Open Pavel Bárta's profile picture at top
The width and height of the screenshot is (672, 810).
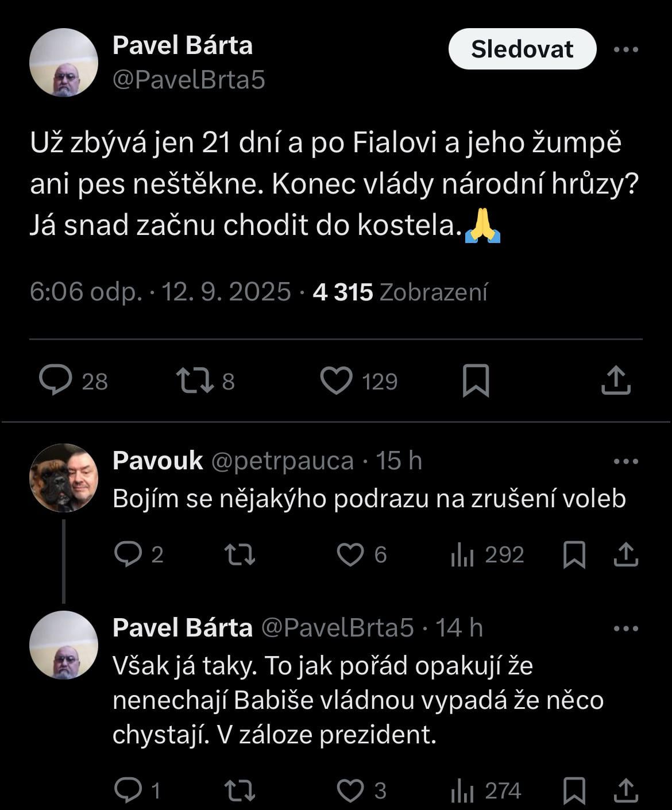pyautogui.click(x=64, y=63)
